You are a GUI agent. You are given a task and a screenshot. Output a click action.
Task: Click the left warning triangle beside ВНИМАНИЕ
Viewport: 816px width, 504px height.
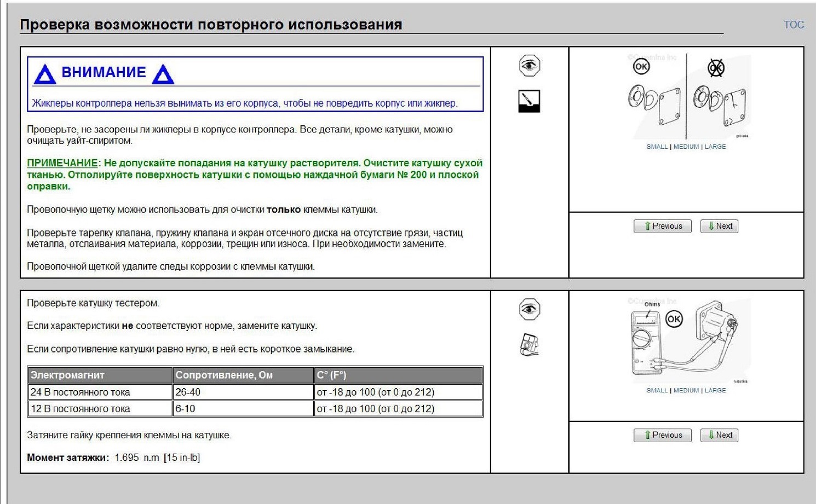45,74
